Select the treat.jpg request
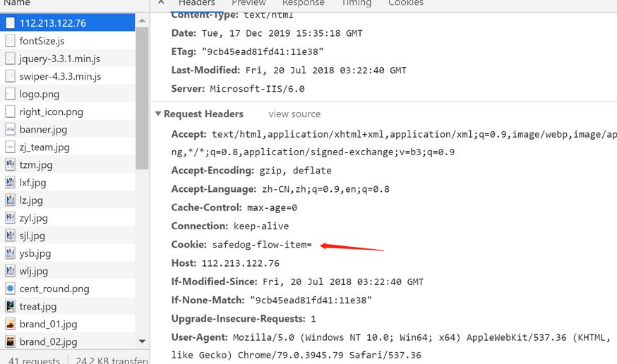The height and width of the screenshot is (364, 617). coord(67,306)
